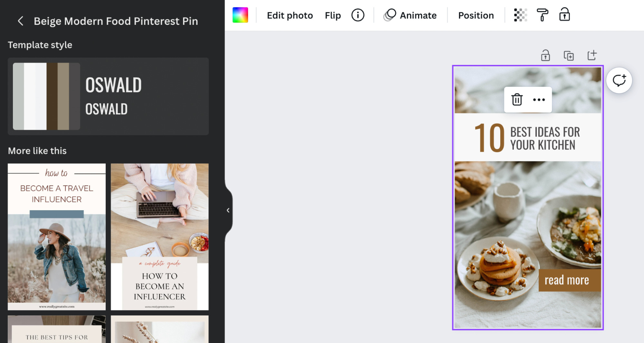Open the Position menu
The width and height of the screenshot is (644, 343).
(476, 15)
